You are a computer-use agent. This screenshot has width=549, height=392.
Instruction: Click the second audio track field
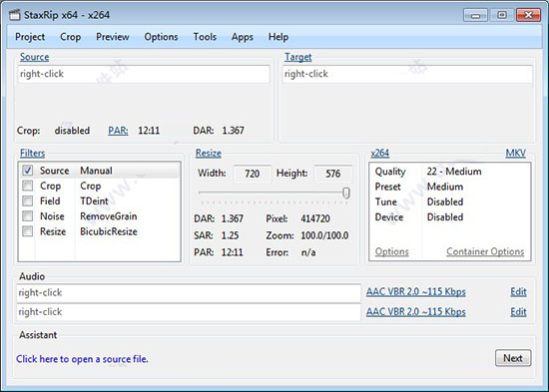(189, 312)
